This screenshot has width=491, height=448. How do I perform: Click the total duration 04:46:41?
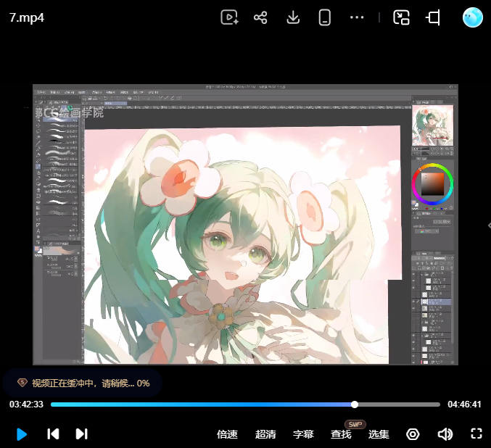tap(464, 405)
